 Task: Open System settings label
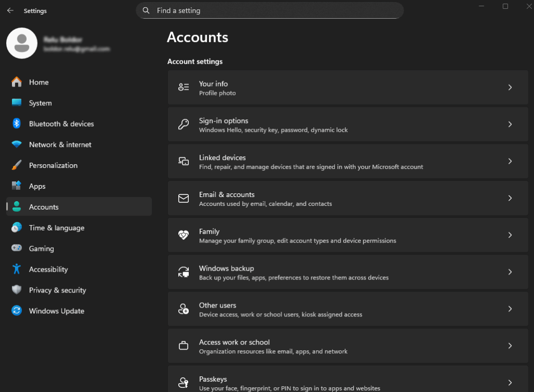(x=41, y=103)
